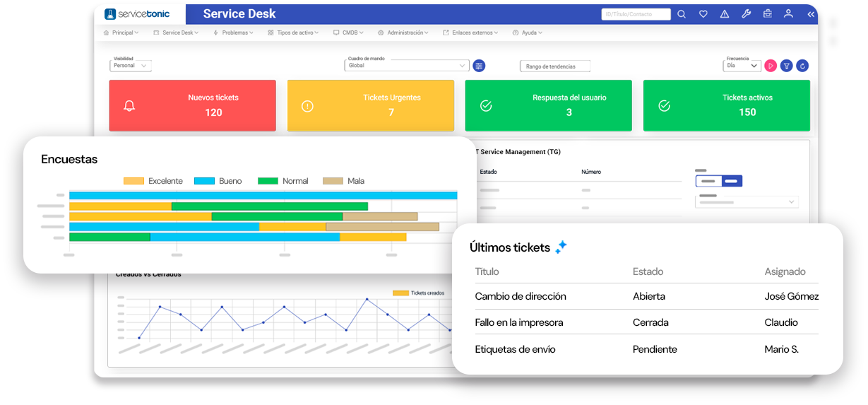Collapse header with the double chevron icon
868x405 pixels.
[x=811, y=14]
